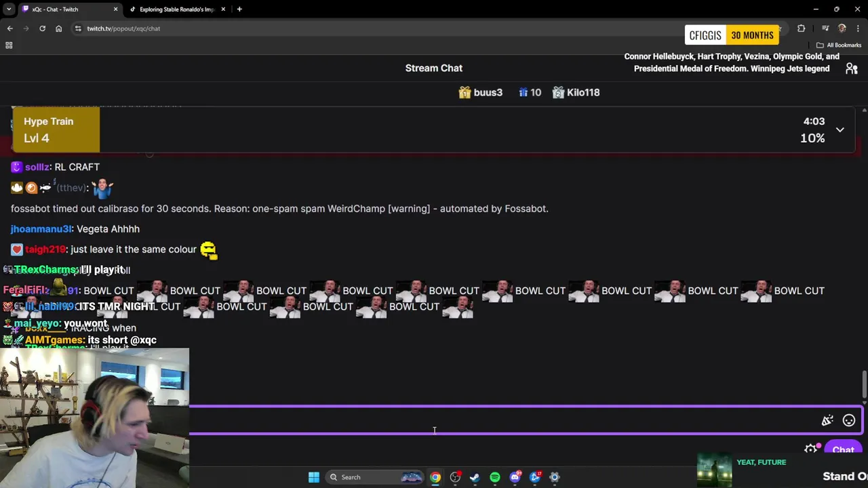Open Windows Start menu
Screen dimensions: 868x488
click(313, 477)
